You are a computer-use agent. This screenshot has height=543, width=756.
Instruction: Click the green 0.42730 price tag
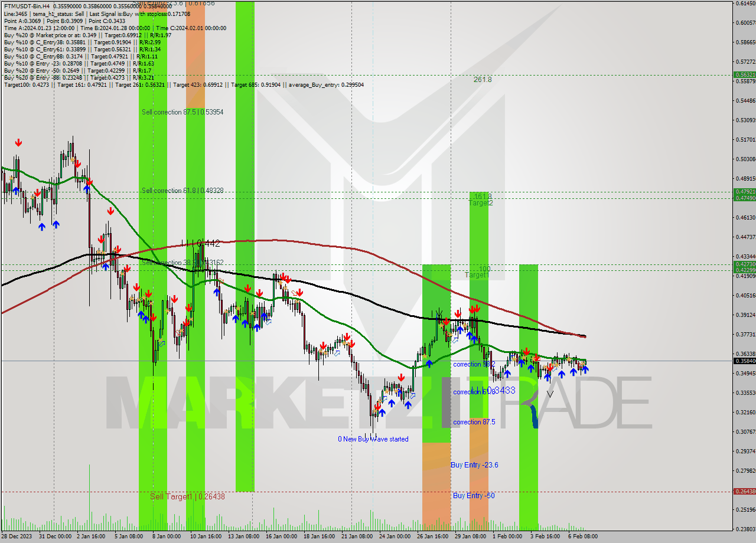point(744,264)
